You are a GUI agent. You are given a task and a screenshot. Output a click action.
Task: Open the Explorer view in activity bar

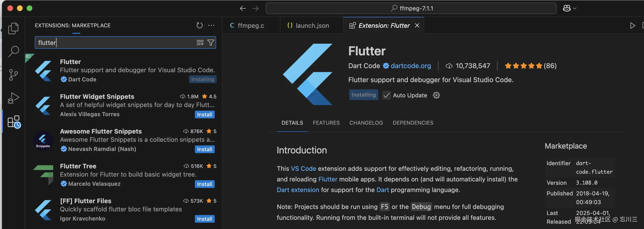[14, 28]
